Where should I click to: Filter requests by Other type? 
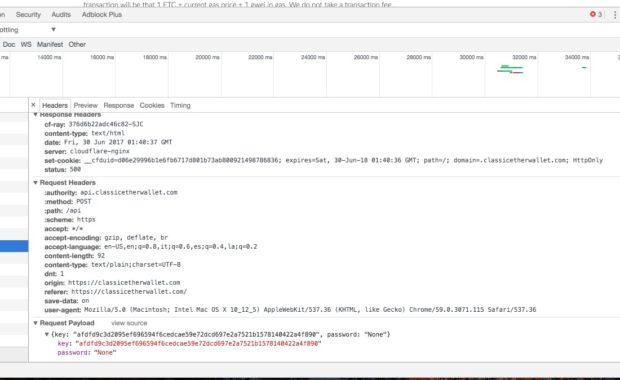(77, 44)
